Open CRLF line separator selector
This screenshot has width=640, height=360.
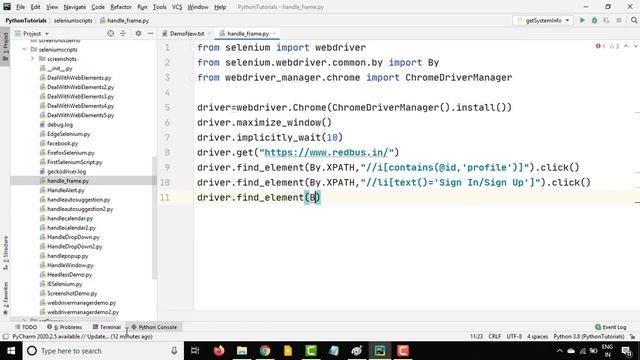pyautogui.click(x=494, y=337)
